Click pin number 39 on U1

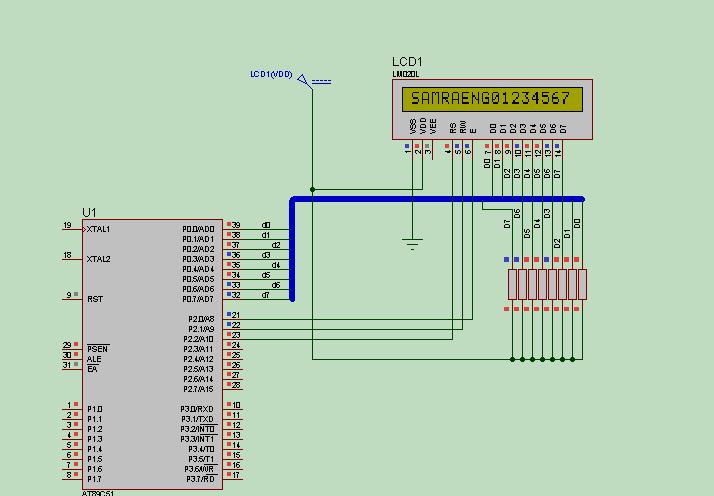click(x=236, y=225)
